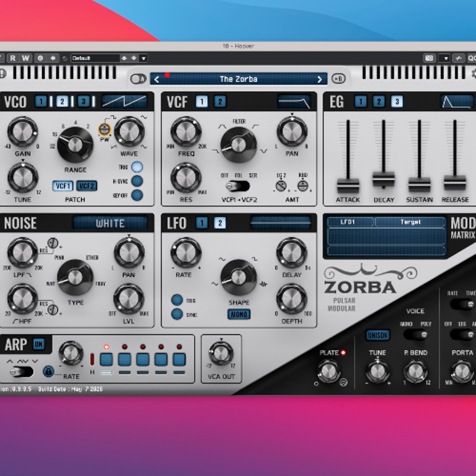Click the VCA OUT knob

[x=221, y=353]
